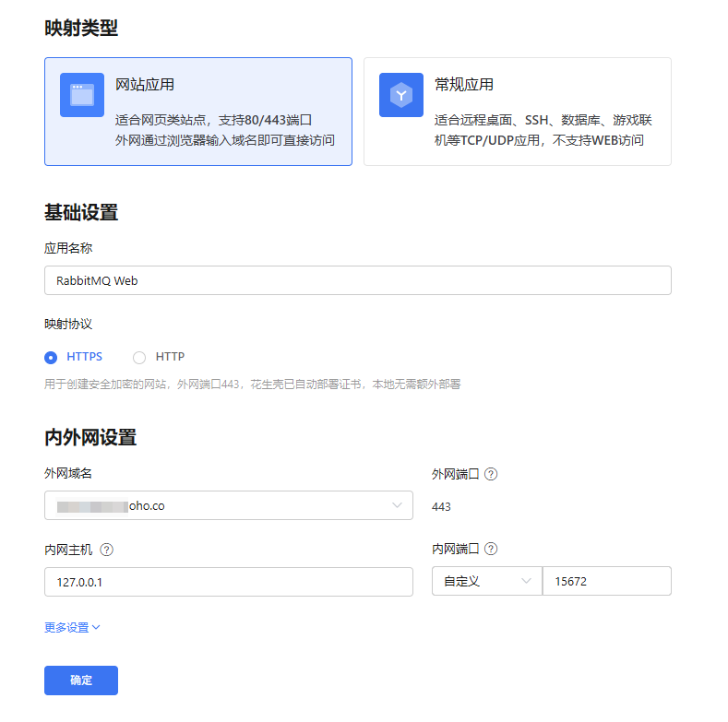Select the HTTP protocol radio button
Image resolution: width=728 pixels, height=722 pixels.
pyautogui.click(x=139, y=357)
